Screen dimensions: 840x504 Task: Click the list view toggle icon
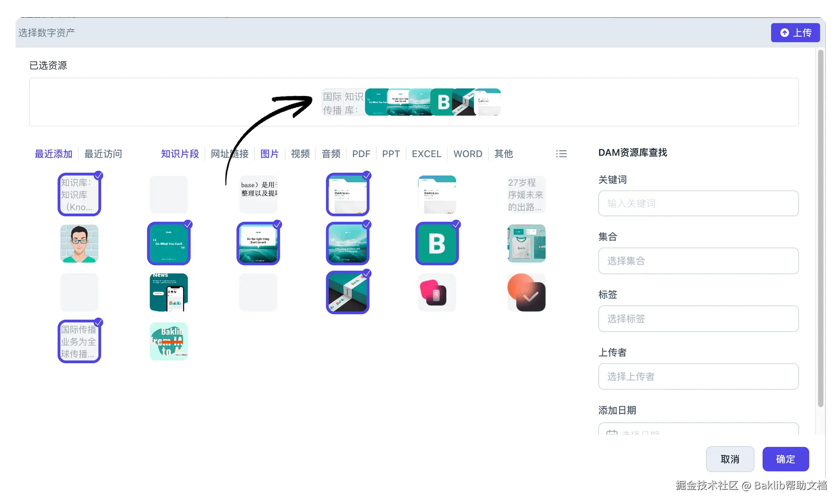[561, 154]
